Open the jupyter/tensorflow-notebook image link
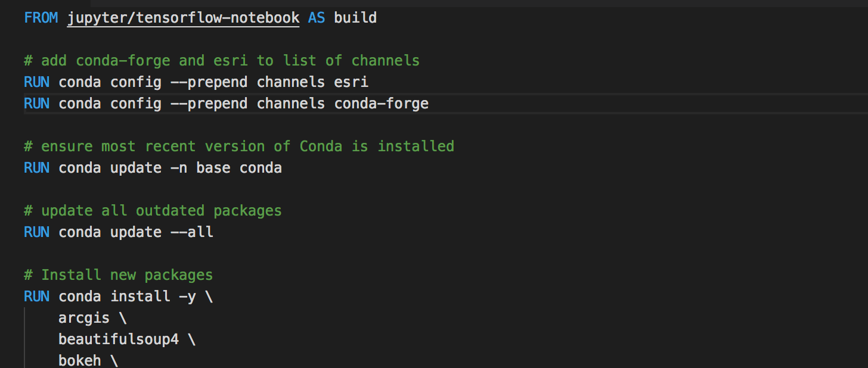Viewport: 868px width, 368px height. [183, 18]
